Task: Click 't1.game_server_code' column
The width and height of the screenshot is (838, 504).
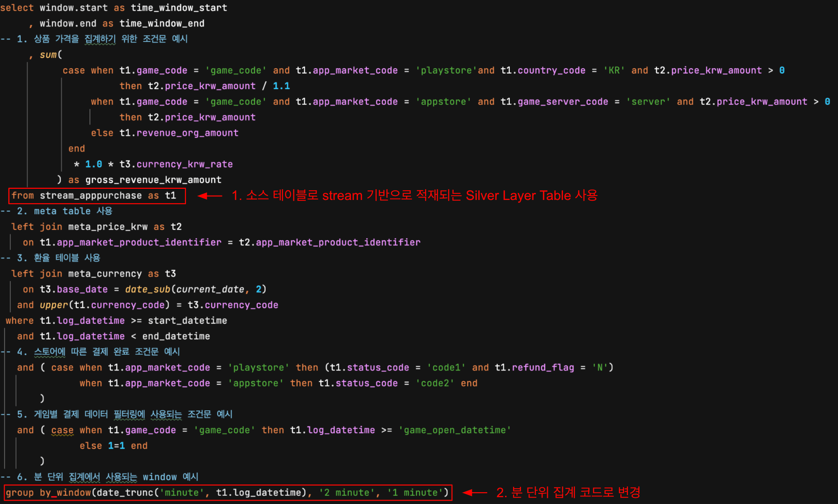Action: click(x=554, y=102)
